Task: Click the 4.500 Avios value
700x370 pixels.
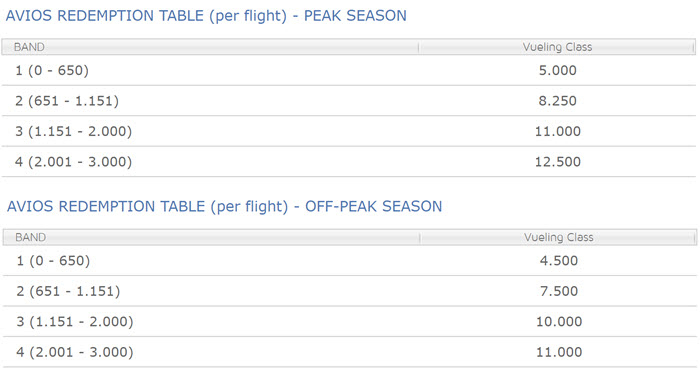Action: pos(559,261)
